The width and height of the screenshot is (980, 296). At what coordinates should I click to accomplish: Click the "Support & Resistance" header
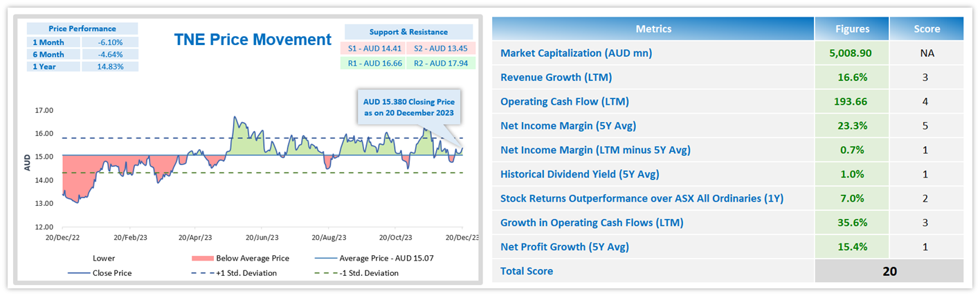408,32
